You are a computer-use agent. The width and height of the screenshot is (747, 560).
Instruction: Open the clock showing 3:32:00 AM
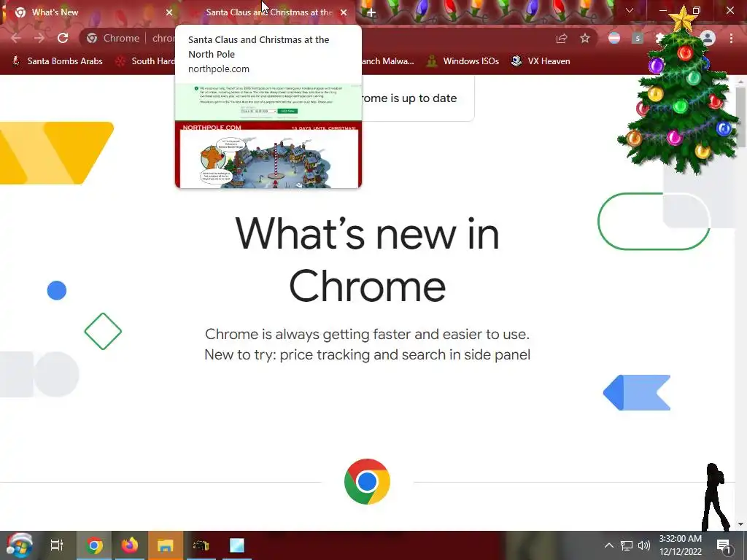[681, 545]
